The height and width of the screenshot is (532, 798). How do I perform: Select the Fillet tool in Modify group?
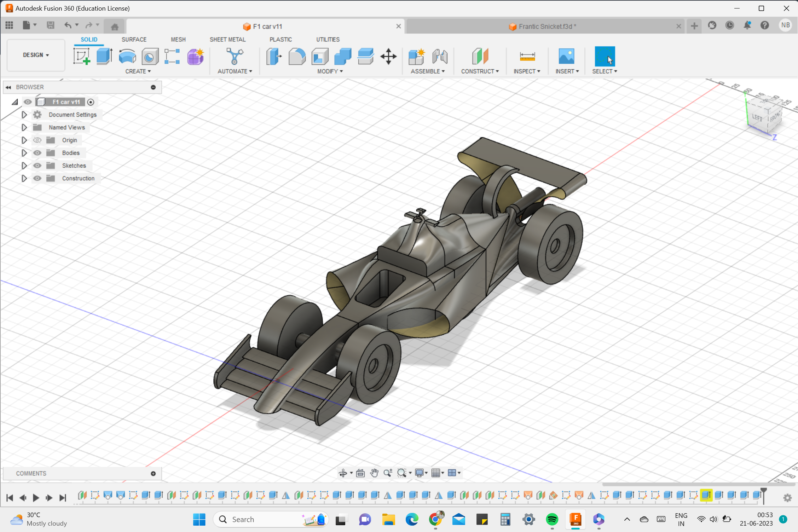[297, 56]
